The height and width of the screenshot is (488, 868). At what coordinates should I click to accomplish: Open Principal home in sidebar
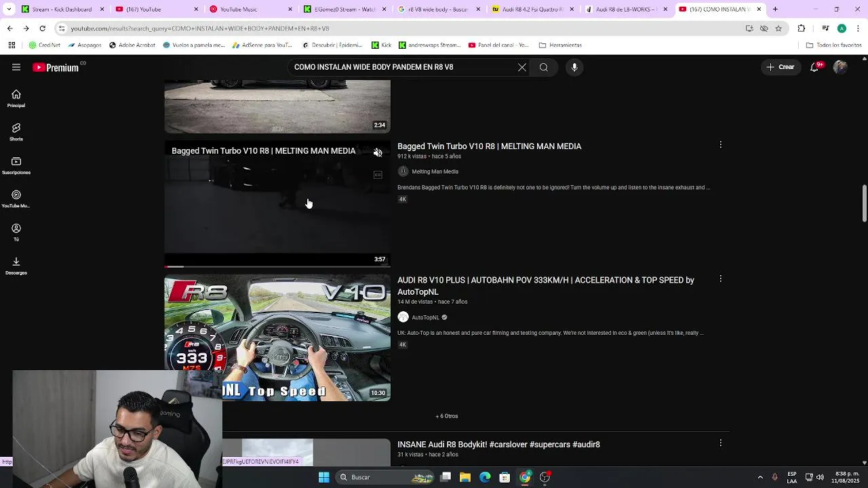click(16, 99)
